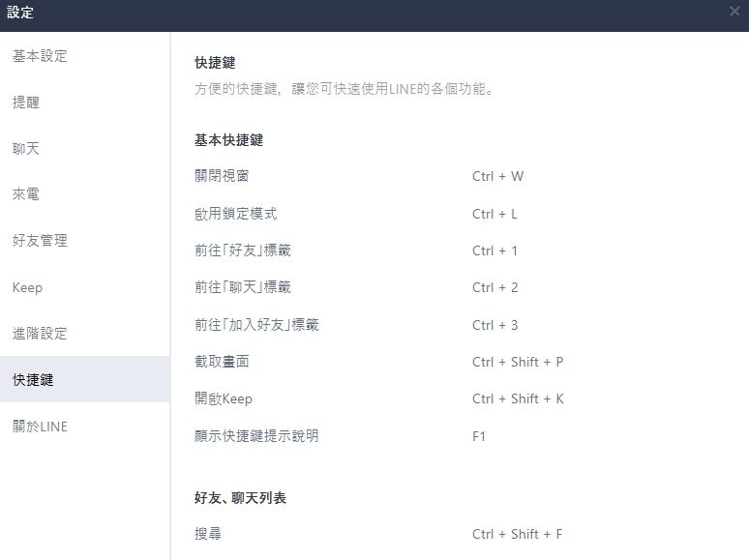The width and height of the screenshot is (749, 560).
Task: Open 進階設定 in the sidebar
Action: click(x=40, y=334)
